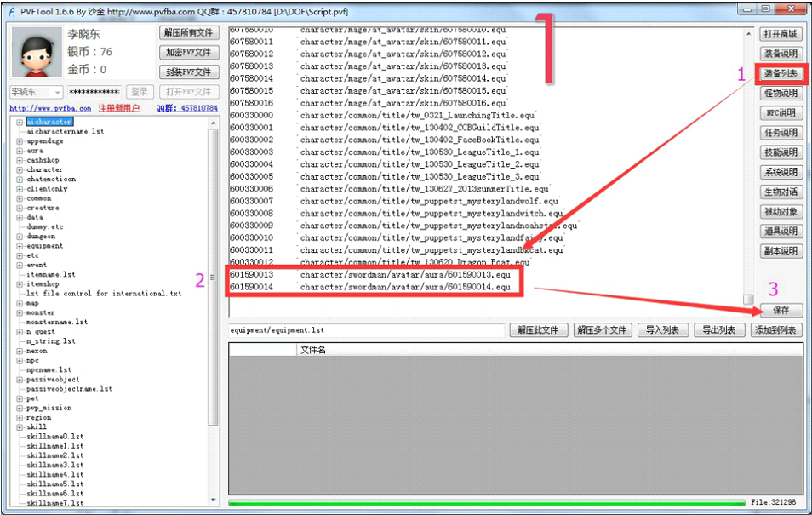812x515 pixels.
Task: Click the 导入列表 import list button
Action: coord(661,330)
